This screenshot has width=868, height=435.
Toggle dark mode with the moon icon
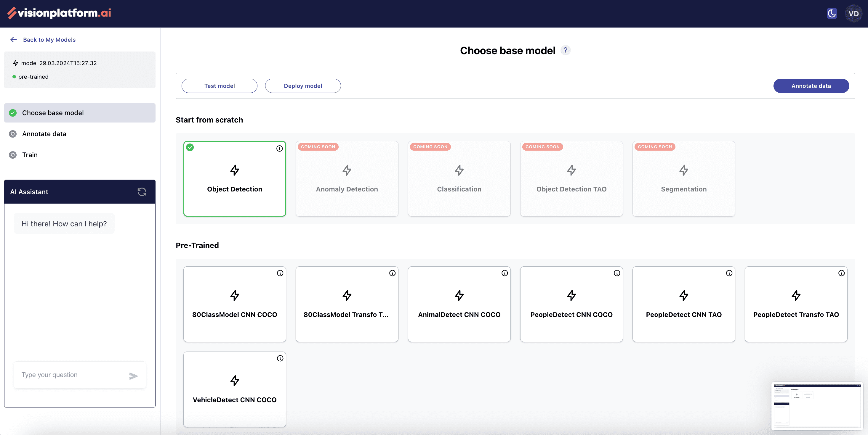coord(832,14)
